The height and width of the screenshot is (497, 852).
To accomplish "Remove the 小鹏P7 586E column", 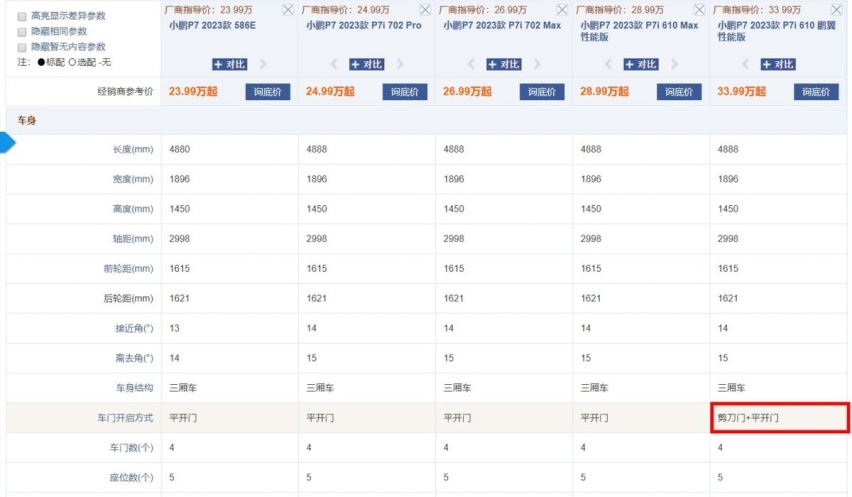I will point(288,10).
